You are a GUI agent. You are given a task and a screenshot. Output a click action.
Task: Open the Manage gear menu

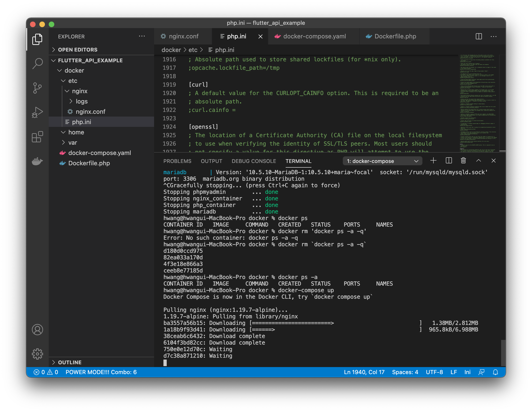[37, 354]
